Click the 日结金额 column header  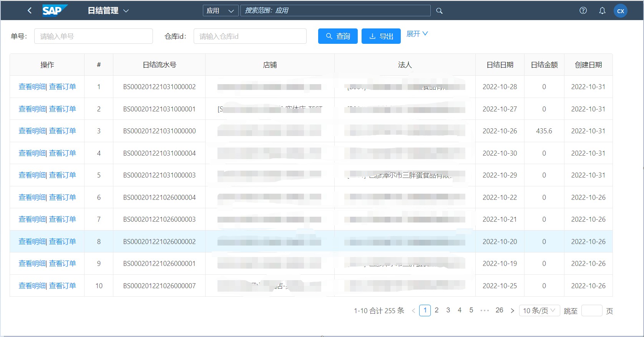tap(544, 65)
